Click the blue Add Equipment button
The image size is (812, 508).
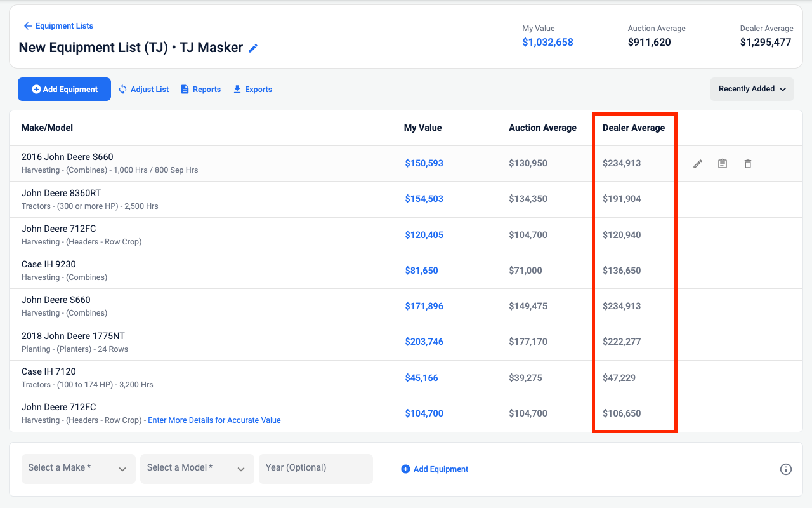coord(64,90)
